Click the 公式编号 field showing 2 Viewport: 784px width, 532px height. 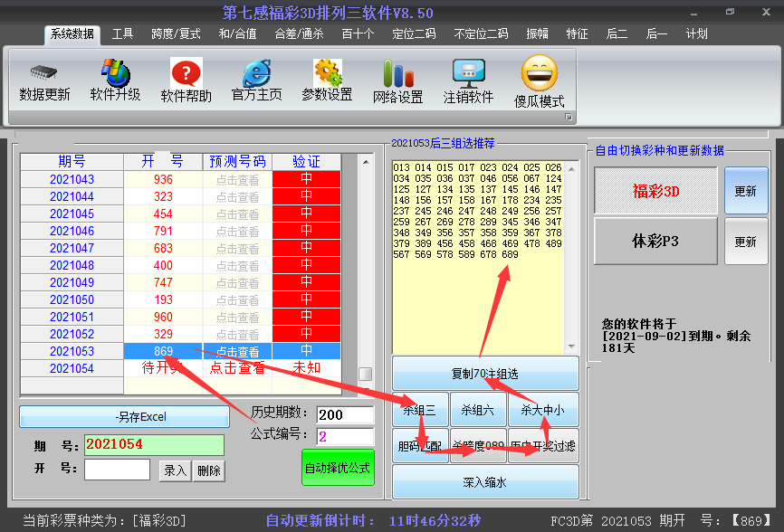click(x=346, y=437)
